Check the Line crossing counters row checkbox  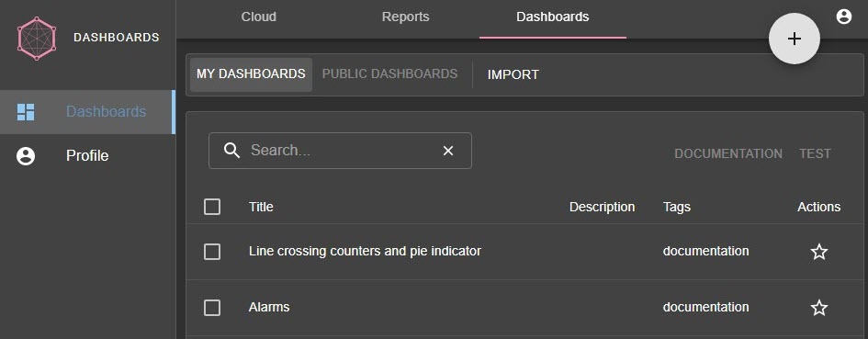[212, 252]
